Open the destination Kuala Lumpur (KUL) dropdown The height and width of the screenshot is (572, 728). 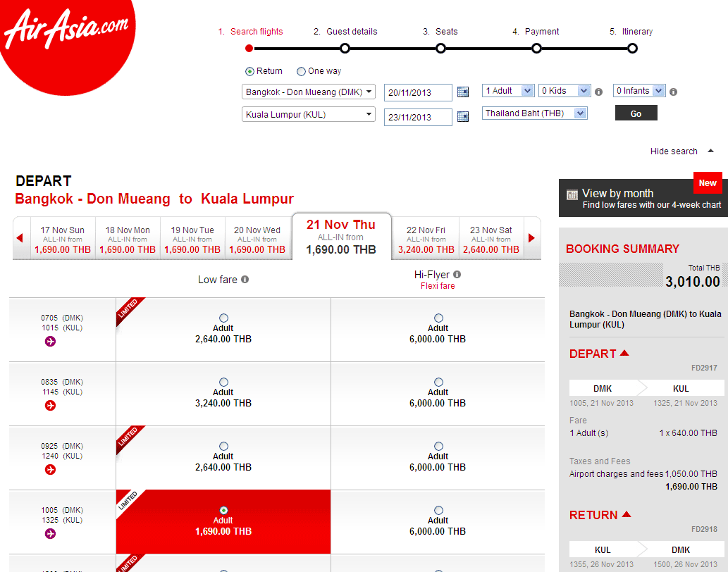[308, 114]
